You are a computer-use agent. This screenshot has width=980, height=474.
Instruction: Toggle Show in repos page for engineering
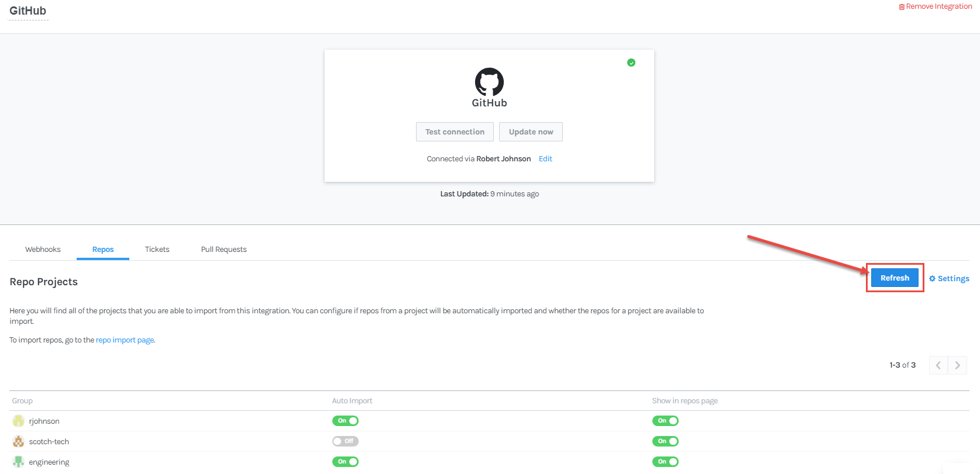click(665, 462)
